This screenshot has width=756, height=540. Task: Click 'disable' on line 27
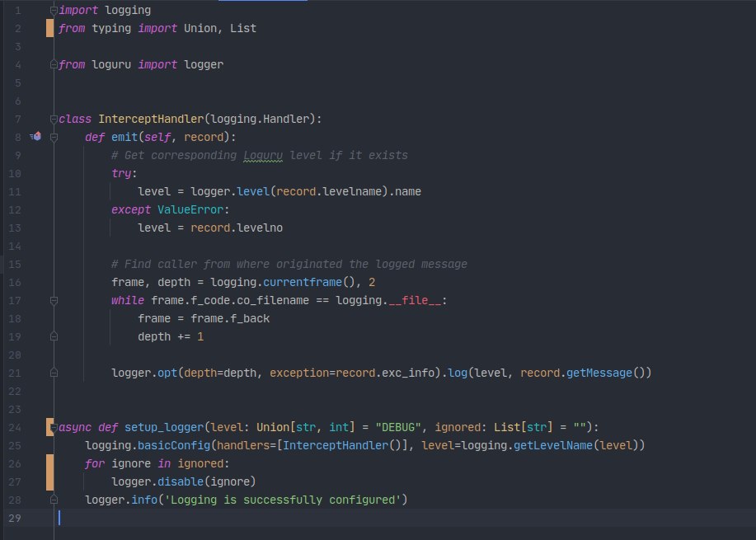pyautogui.click(x=181, y=482)
